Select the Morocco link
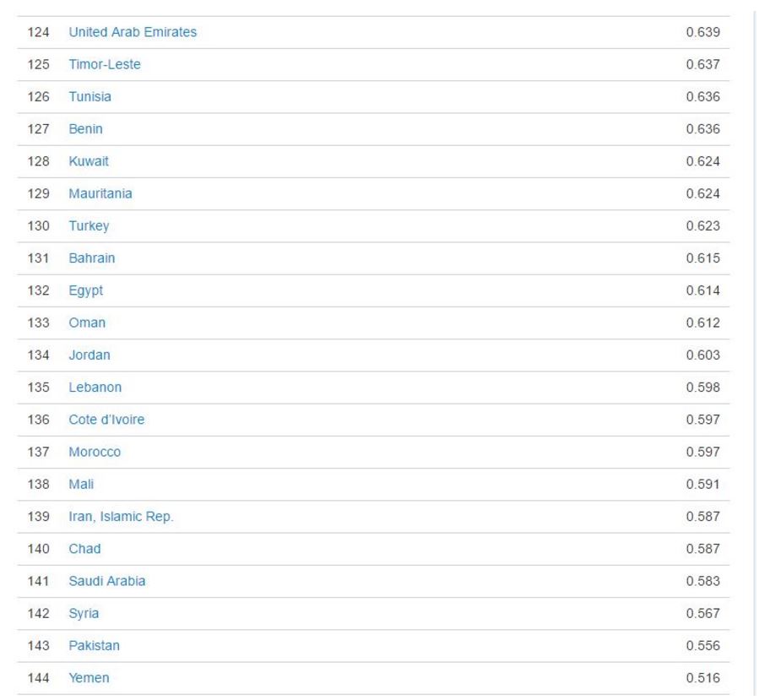The width and height of the screenshot is (770, 700). tap(95, 452)
